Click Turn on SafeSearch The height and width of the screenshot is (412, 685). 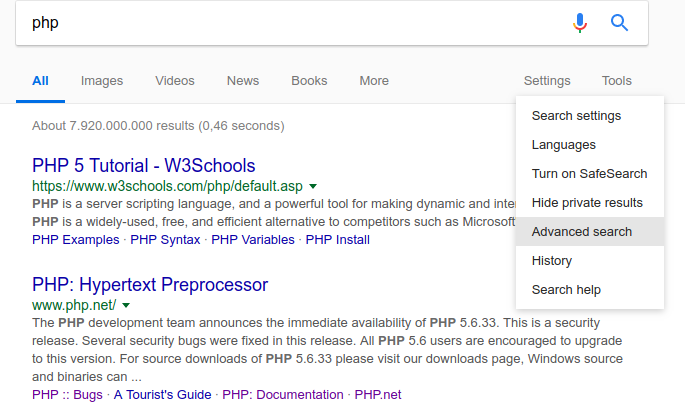[x=590, y=173]
